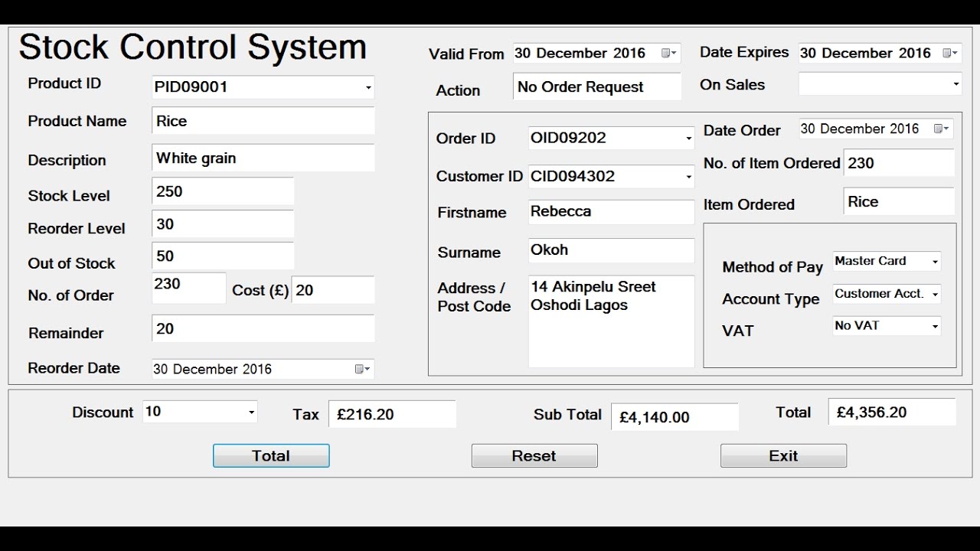Expand the Order ID dropdown
This screenshot has height=551, width=980.
(x=689, y=139)
